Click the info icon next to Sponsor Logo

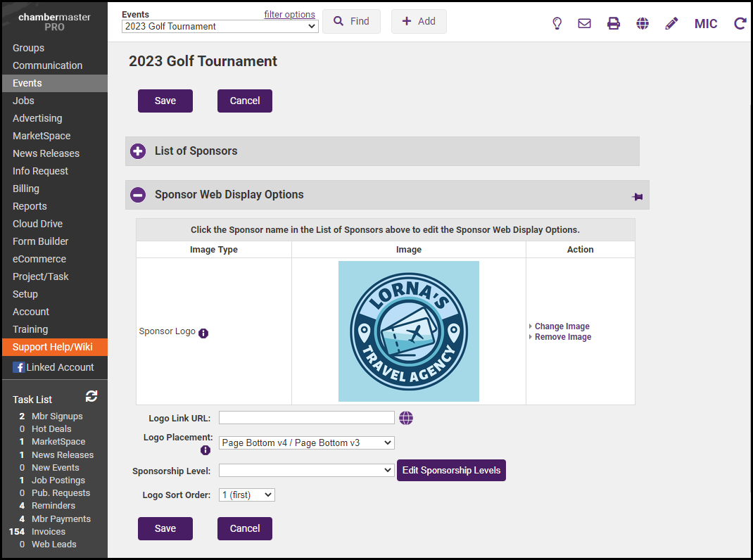(203, 333)
